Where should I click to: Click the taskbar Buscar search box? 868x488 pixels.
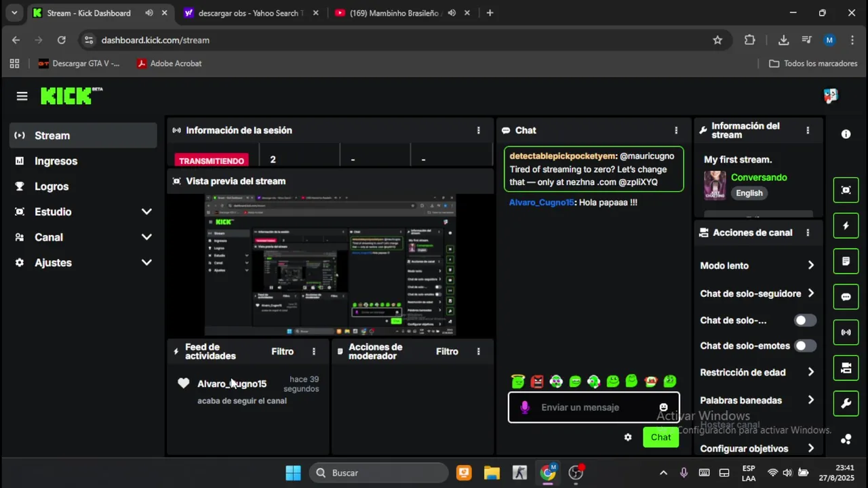379,472
